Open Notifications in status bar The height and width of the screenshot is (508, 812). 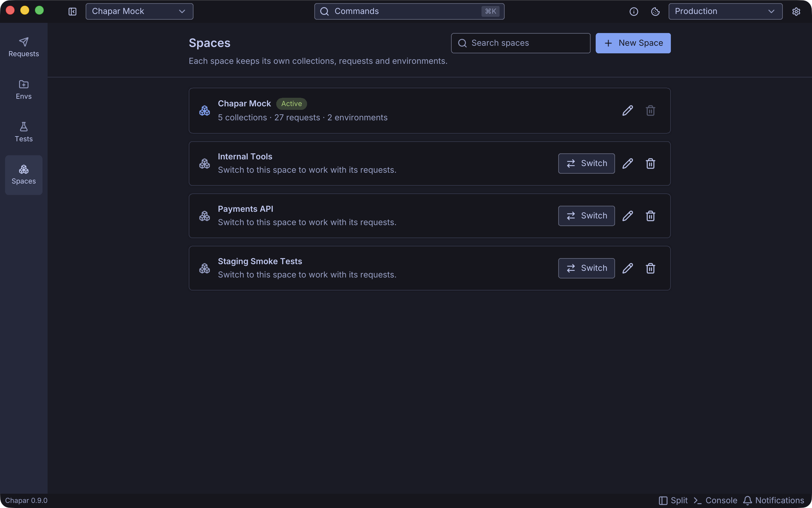click(773, 501)
